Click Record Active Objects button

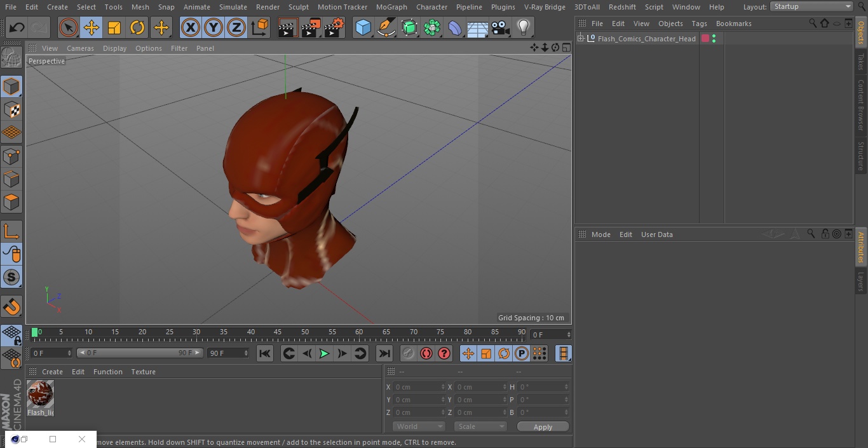pyautogui.click(x=409, y=353)
